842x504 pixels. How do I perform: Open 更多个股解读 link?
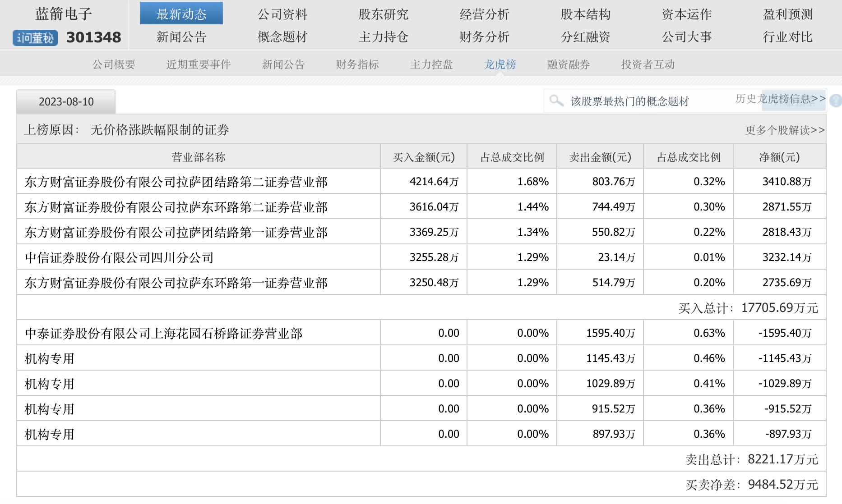[x=785, y=130]
